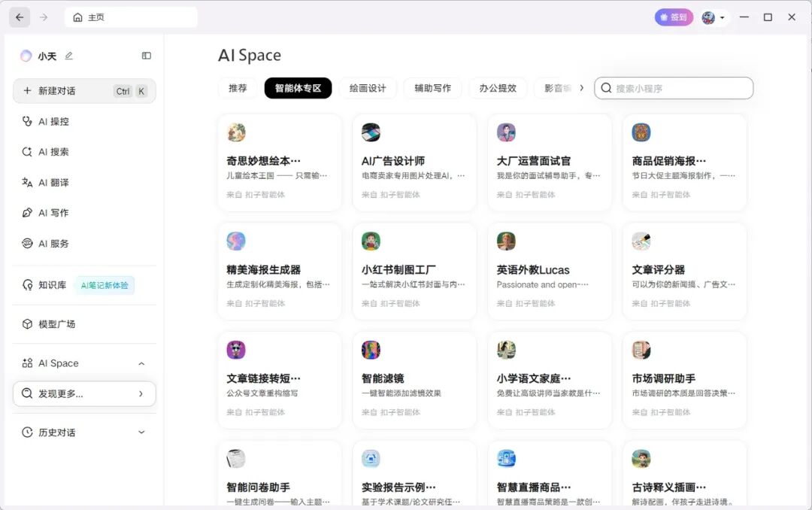Select the 智能体专区 tab

pyautogui.click(x=298, y=88)
